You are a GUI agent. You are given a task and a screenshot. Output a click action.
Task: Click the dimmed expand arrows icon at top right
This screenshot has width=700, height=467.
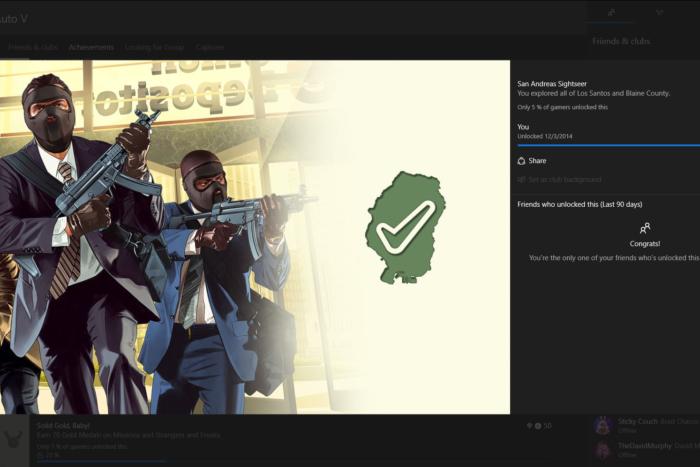pyautogui.click(x=611, y=13)
